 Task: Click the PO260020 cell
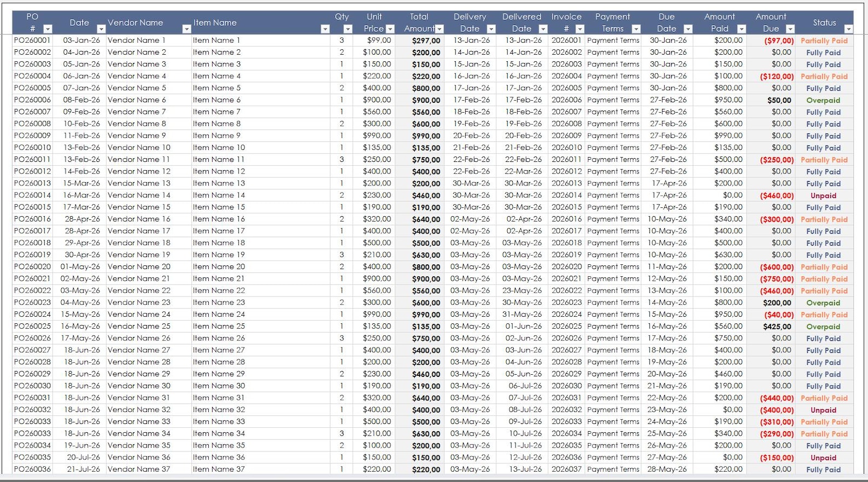click(x=32, y=266)
